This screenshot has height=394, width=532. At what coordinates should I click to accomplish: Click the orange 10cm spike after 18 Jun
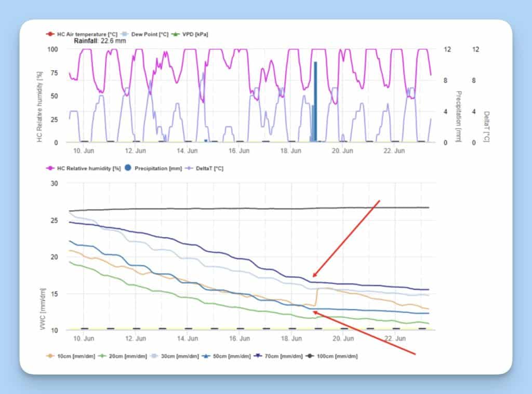point(317,297)
